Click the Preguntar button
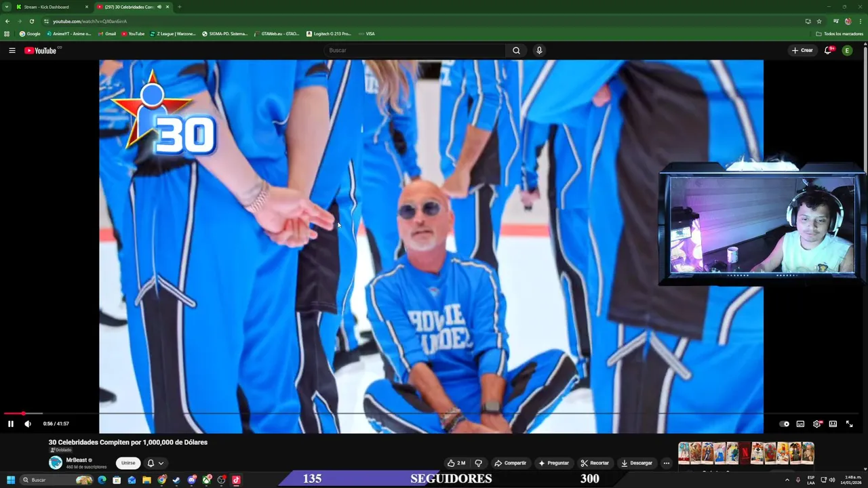 pyautogui.click(x=553, y=463)
